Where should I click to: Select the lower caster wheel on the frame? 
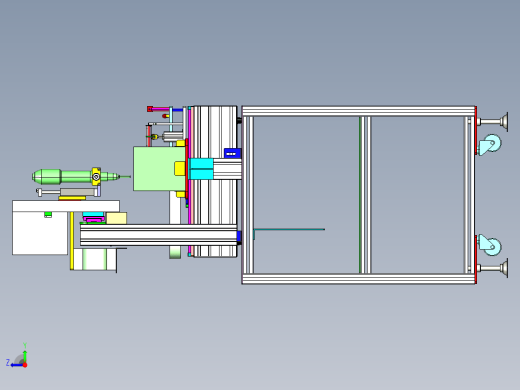(490, 245)
